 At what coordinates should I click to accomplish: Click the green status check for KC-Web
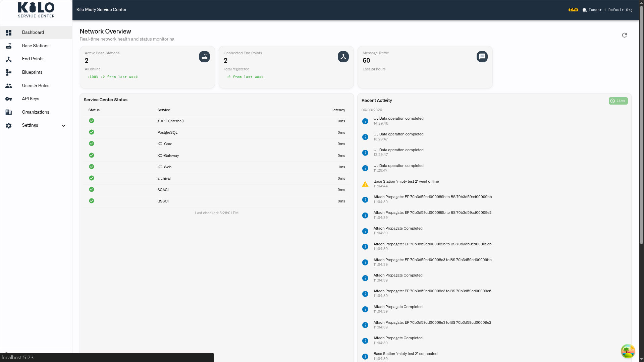click(x=92, y=167)
